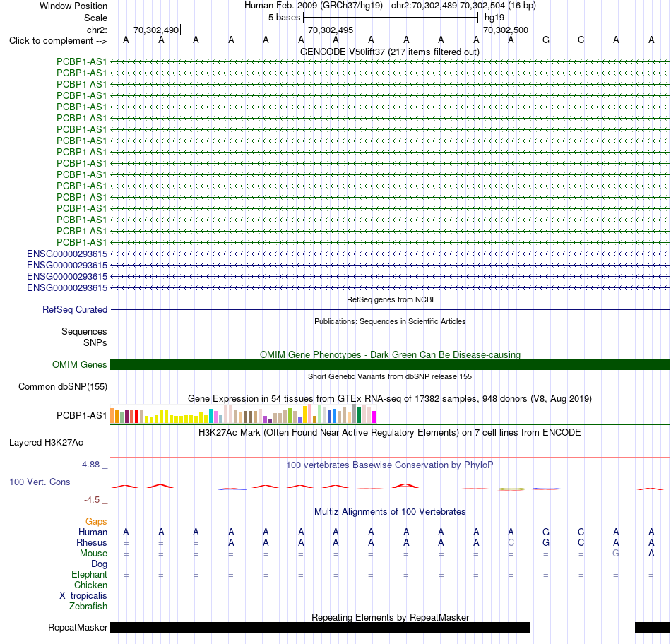The image size is (671, 644).
Task: Click the G base in the Human alignment row
Action: point(545,532)
